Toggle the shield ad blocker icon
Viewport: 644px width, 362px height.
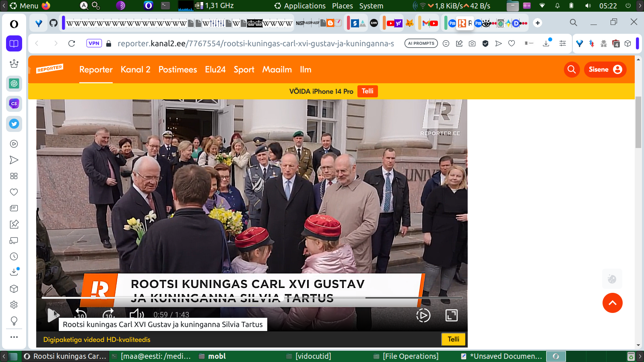[x=485, y=43]
